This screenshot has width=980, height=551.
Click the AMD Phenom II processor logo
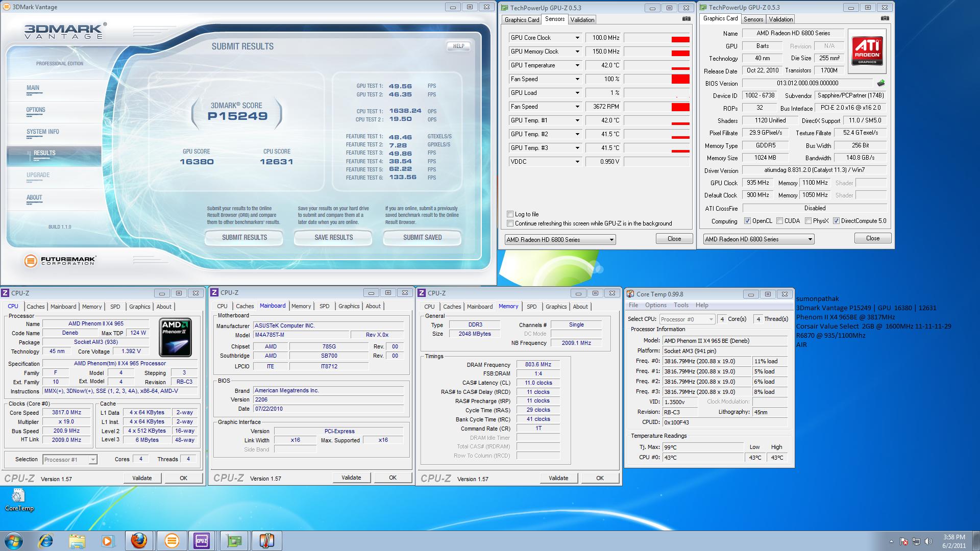coord(176,337)
